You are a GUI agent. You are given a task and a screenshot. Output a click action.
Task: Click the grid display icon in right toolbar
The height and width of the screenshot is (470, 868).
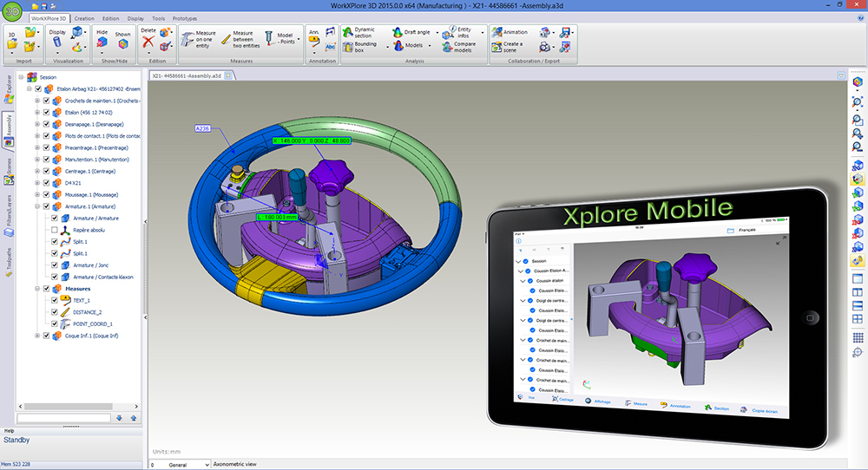pyautogui.click(x=858, y=337)
